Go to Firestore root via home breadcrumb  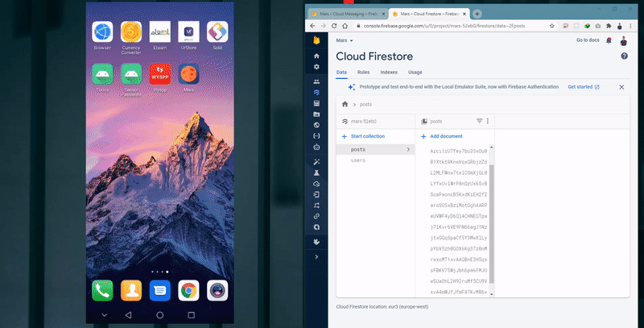[x=345, y=105]
